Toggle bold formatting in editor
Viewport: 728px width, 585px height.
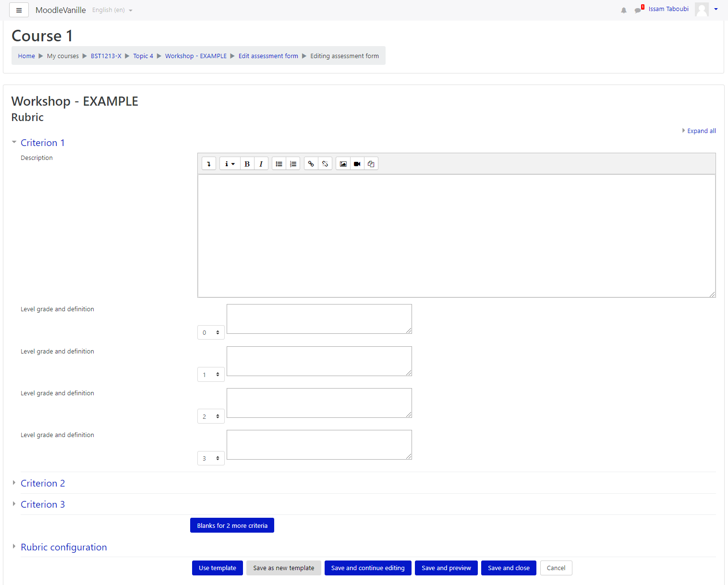(247, 164)
